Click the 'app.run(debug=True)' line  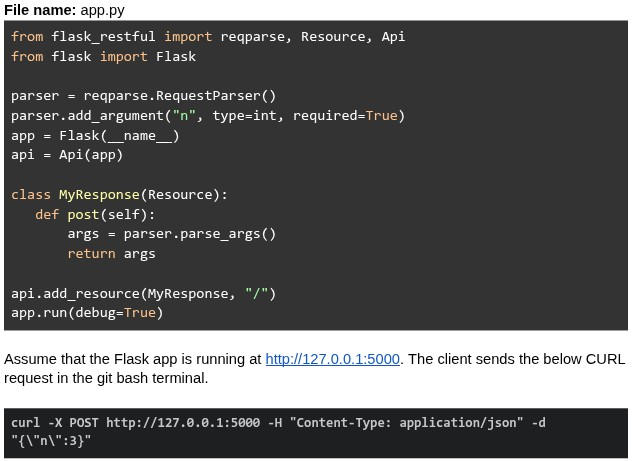tap(87, 313)
